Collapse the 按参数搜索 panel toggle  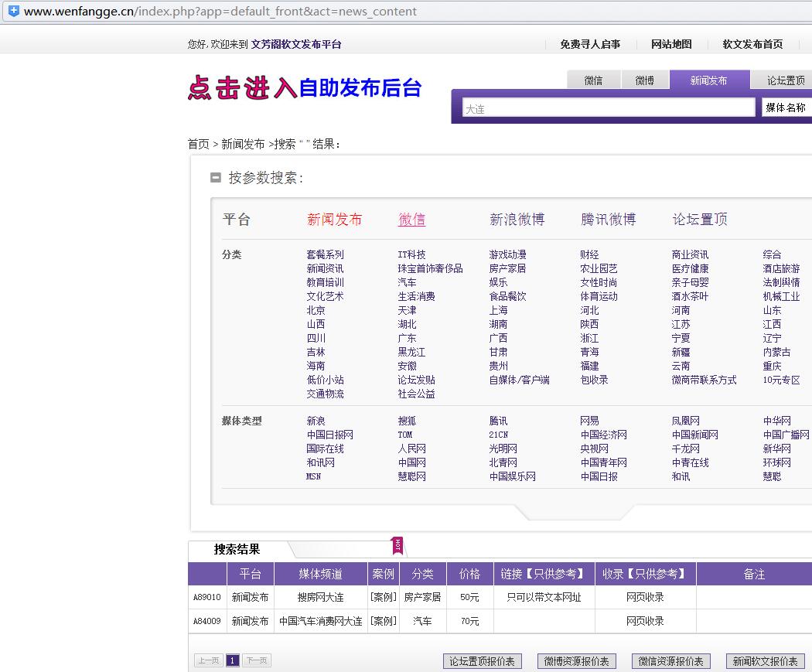pos(216,178)
